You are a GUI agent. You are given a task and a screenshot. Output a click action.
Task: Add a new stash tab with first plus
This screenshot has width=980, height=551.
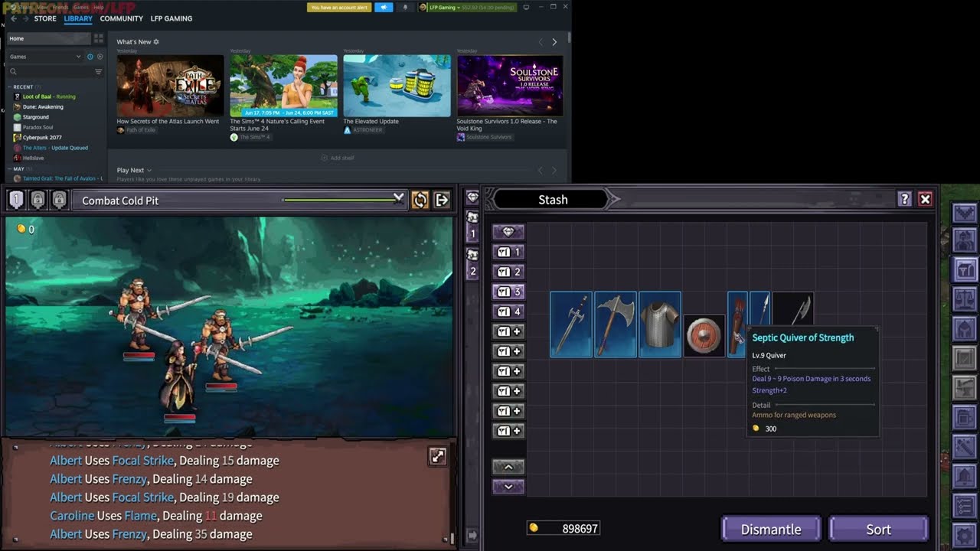(x=508, y=331)
